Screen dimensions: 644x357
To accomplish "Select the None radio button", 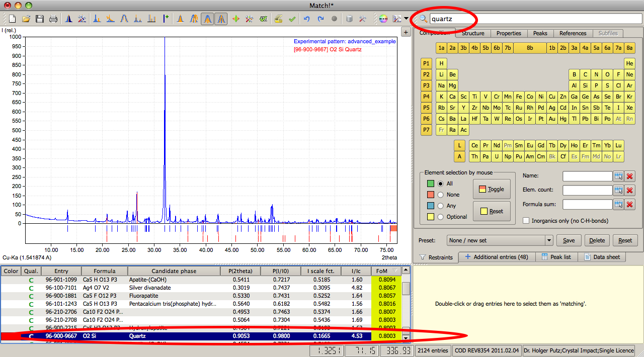I will [x=441, y=195].
